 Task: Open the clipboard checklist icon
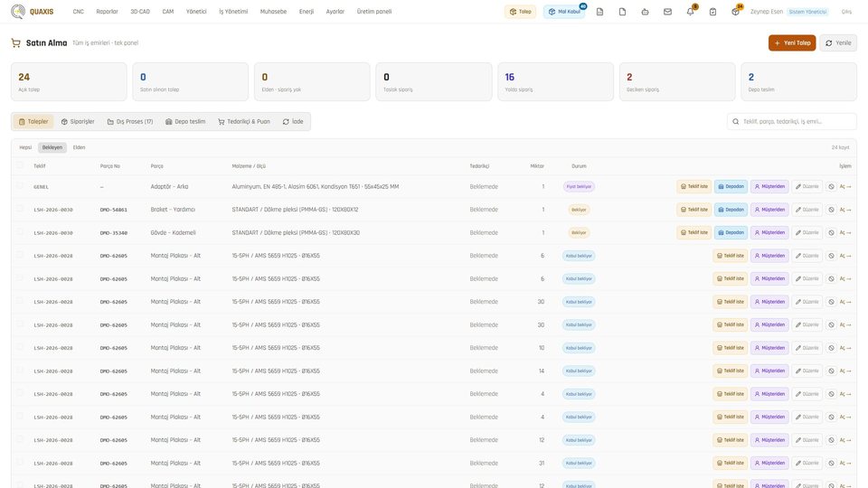(x=713, y=12)
